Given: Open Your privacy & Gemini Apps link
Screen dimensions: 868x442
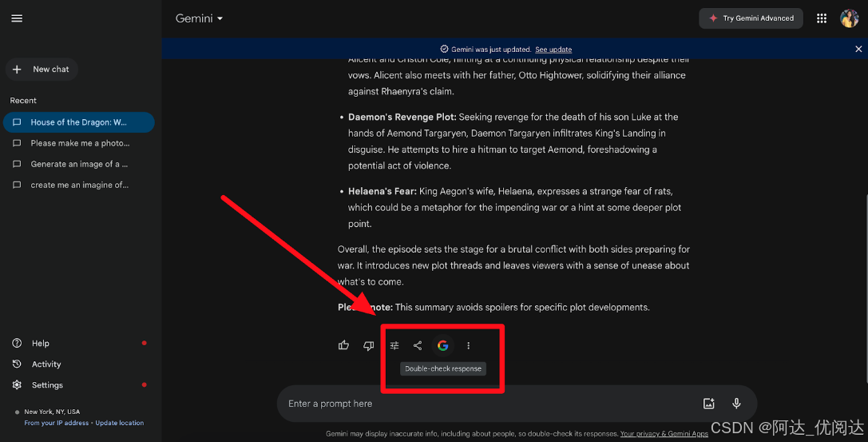Looking at the screenshot, I should click(x=664, y=434).
